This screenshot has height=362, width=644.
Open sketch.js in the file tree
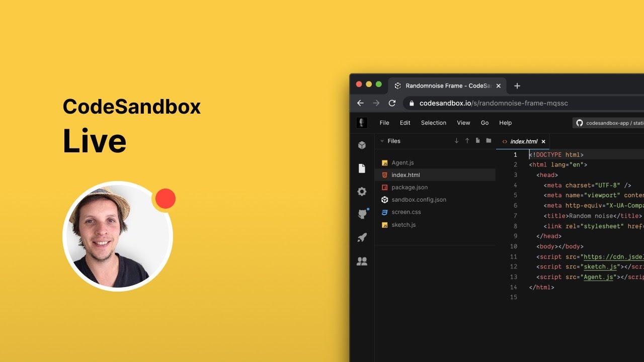[x=435, y=225]
